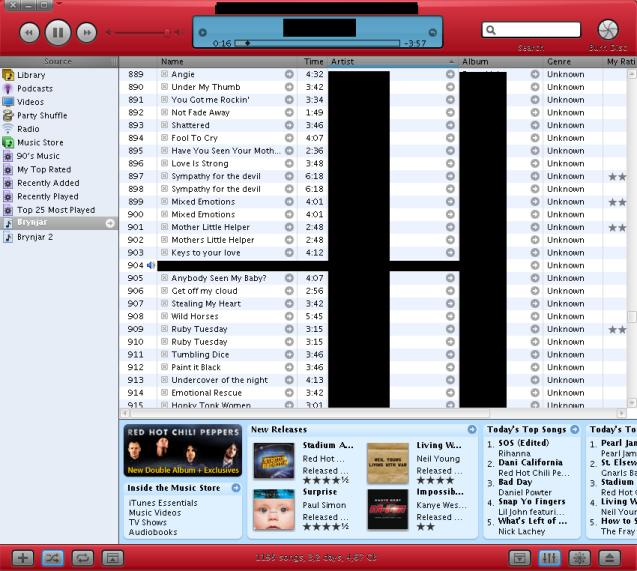Pause playback with the pause button
This screenshot has width=637, height=571.
58,32
